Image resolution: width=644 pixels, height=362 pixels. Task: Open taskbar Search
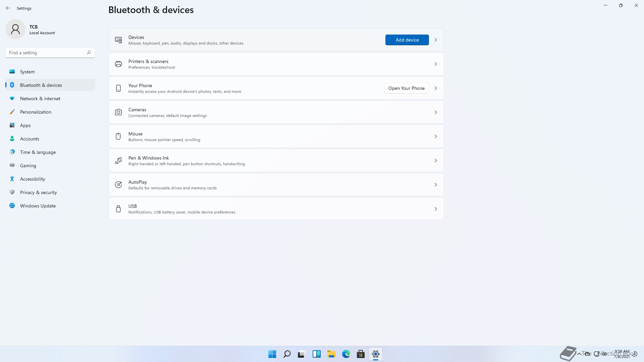(287, 354)
